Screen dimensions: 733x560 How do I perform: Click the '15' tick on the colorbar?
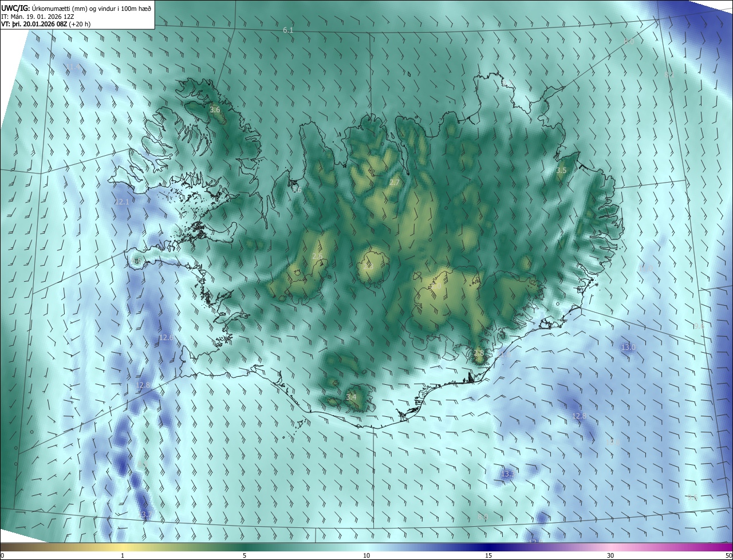coord(488,555)
